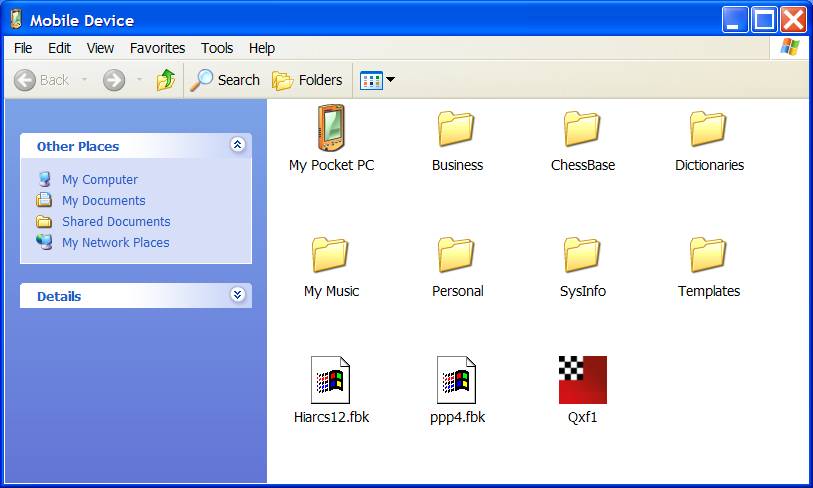Open the Back button history dropdown arrow
The height and width of the screenshot is (488, 813).
pyautogui.click(x=85, y=80)
